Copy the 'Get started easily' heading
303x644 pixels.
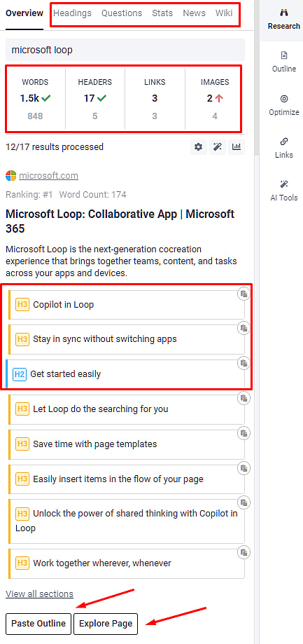244,363
